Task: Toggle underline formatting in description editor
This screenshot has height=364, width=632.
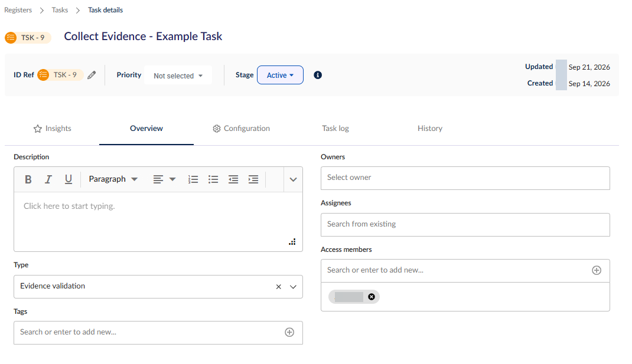Action: pyautogui.click(x=69, y=179)
